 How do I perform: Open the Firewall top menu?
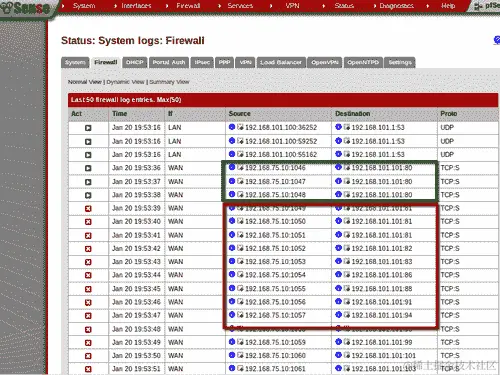point(188,6)
